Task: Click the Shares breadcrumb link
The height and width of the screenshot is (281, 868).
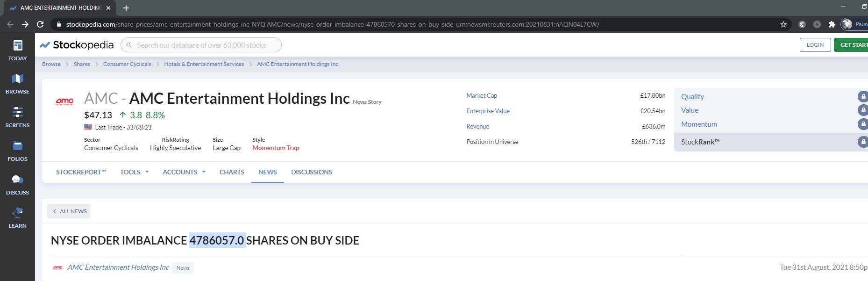Action: (x=82, y=64)
